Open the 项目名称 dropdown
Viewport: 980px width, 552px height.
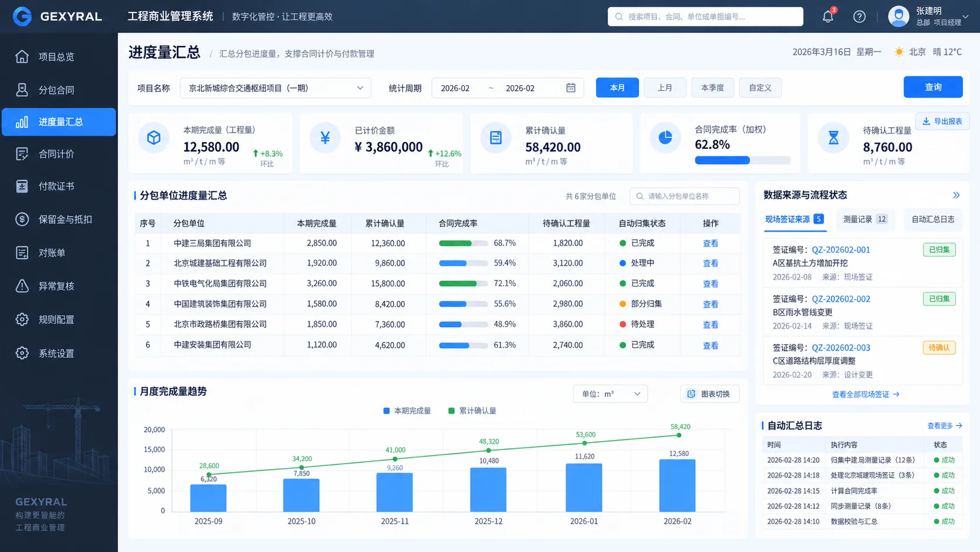[275, 88]
